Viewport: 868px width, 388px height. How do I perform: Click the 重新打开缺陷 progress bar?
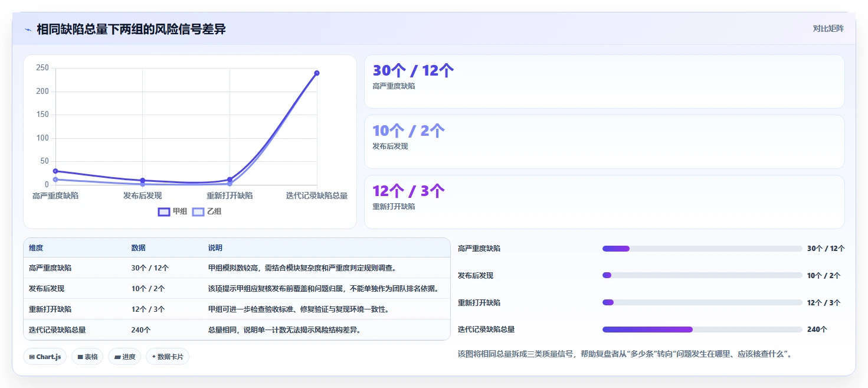[702, 302]
